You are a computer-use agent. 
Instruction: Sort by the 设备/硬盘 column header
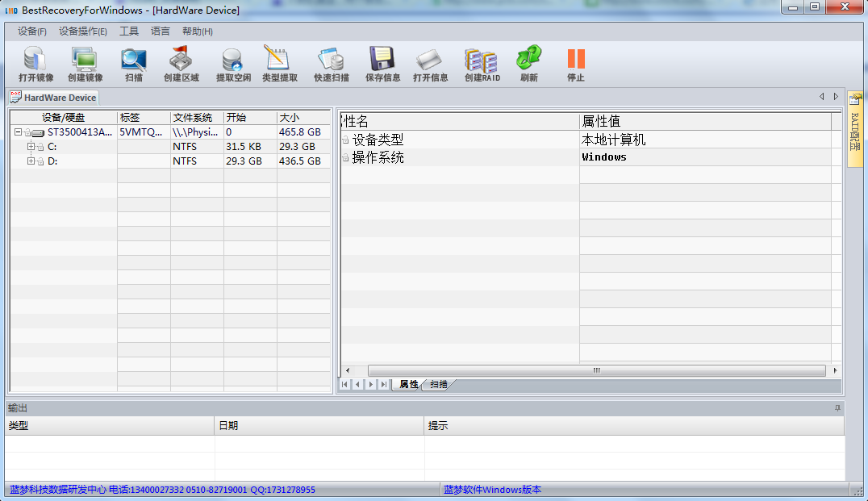(x=63, y=117)
